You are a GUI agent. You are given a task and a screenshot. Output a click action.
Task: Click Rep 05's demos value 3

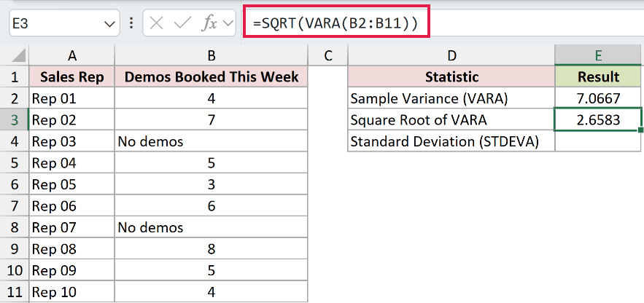coord(212,184)
